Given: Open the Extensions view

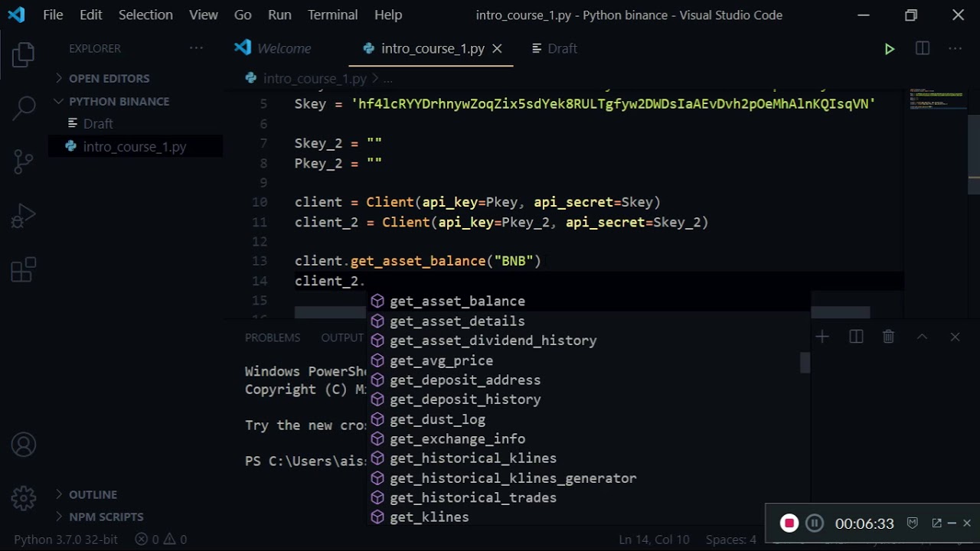Looking at the screenshot, I should pyautogui.click(x=23, y=269).
